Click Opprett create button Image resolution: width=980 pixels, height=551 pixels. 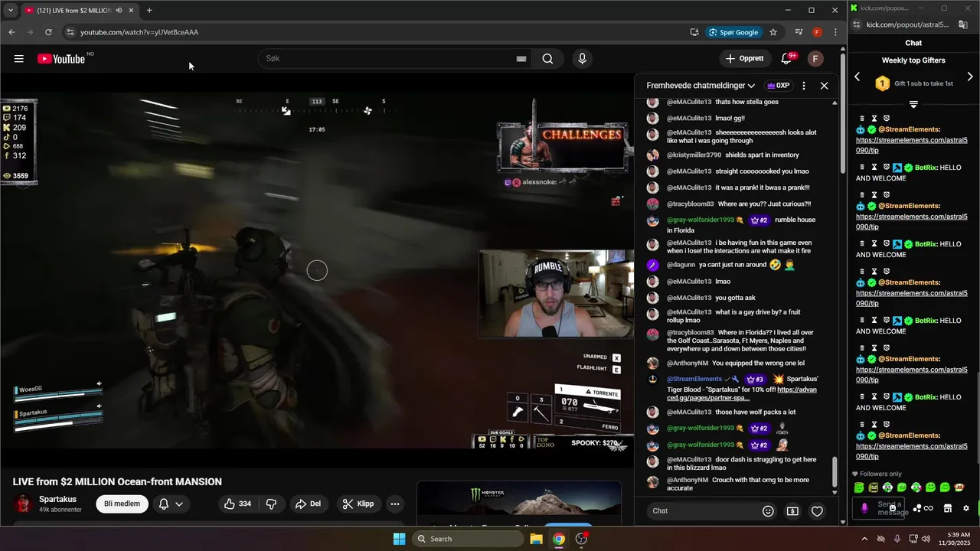coord(744,59)
